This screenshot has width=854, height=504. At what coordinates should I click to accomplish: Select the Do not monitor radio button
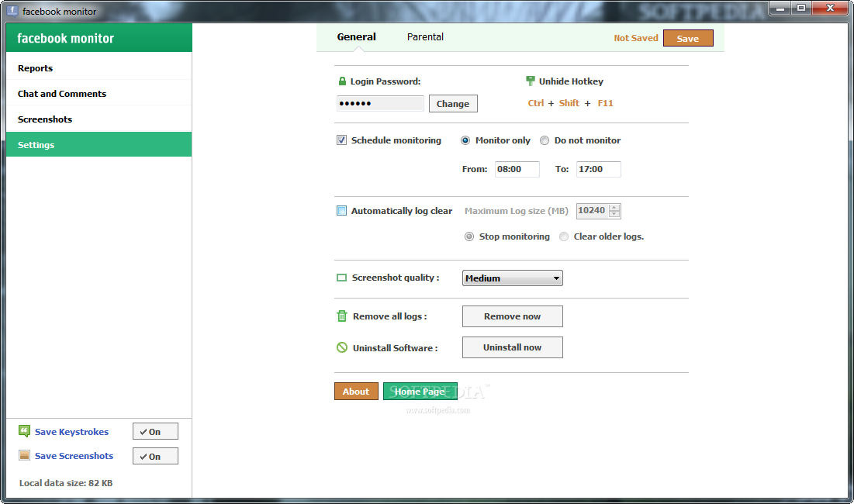544,140
